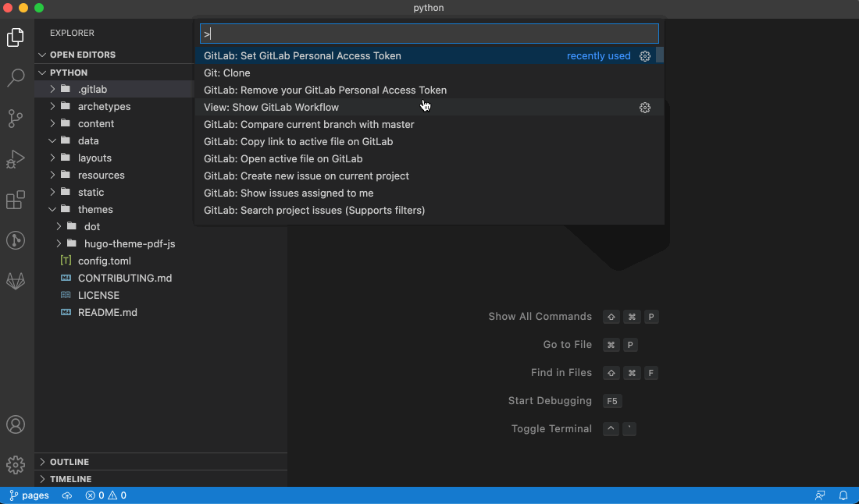Open the Run and Debug view
The width and height of the screenshot is (859, 504).
coord(16,159)
